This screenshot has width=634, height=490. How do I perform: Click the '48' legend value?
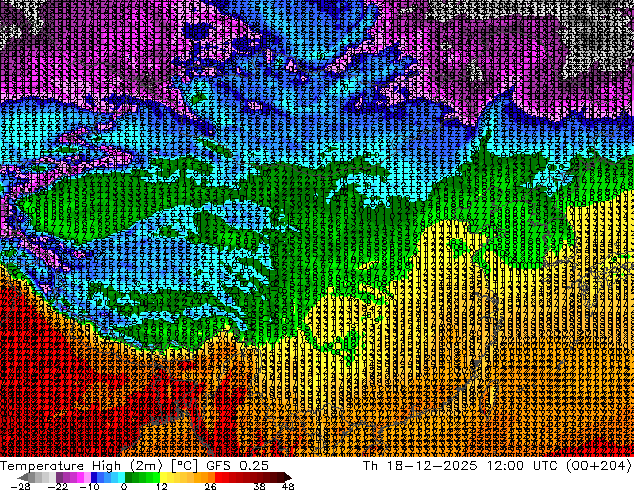288,486
